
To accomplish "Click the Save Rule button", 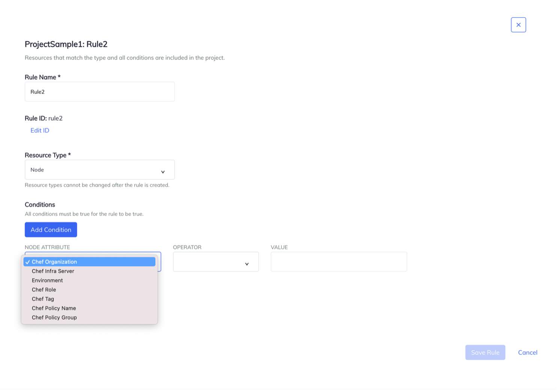I will click(485, 352).
